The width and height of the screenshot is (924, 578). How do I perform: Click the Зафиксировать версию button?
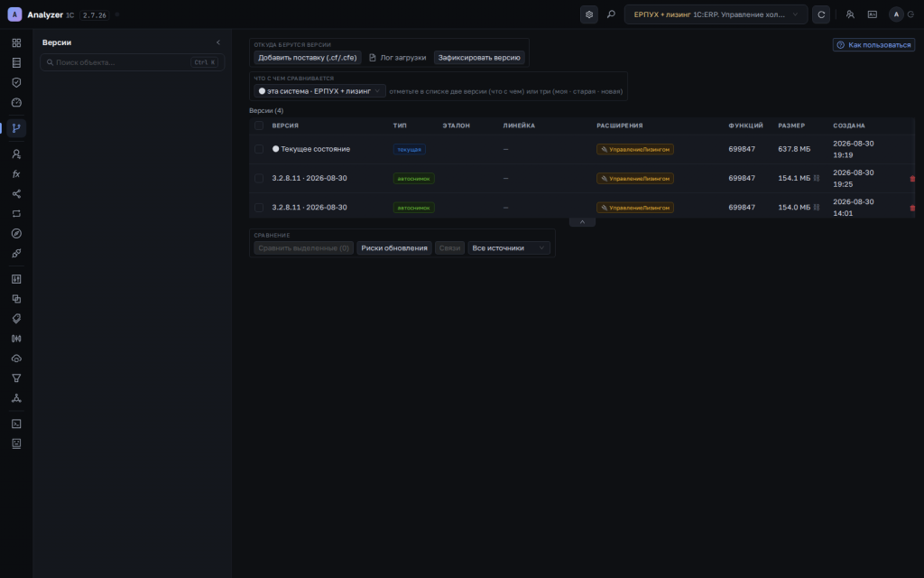coord(479,58)
